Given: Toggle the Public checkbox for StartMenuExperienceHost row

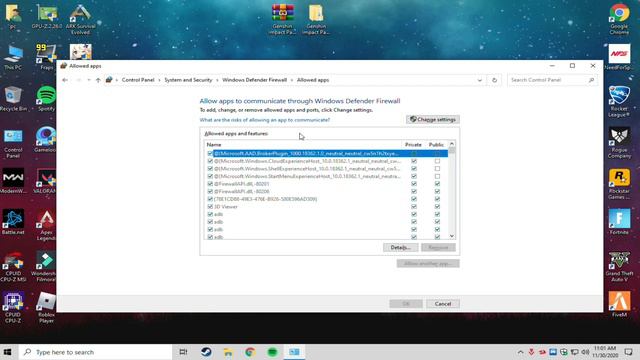Looking at the screenshot, I should 437,176.
